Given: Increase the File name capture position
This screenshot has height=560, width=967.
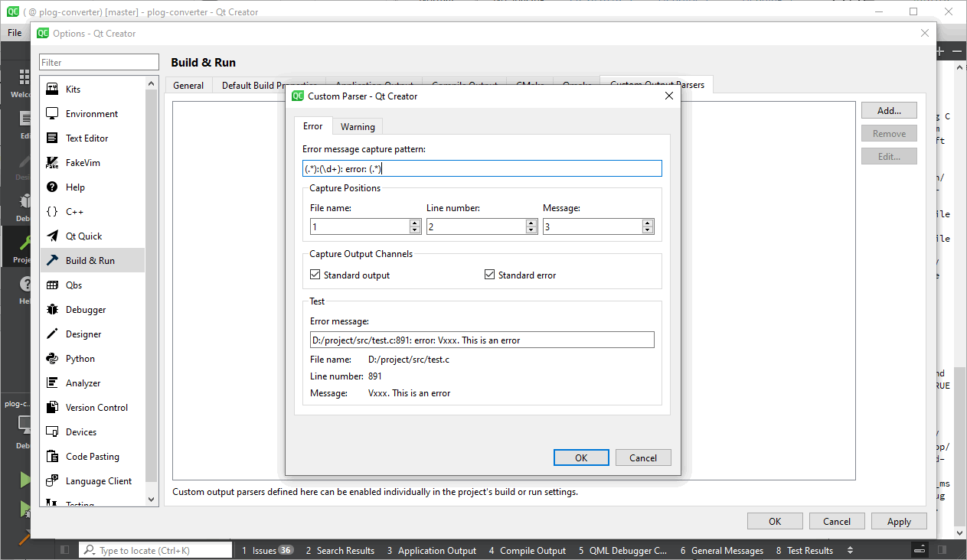Looking at the screenshot, I should 415,223.
